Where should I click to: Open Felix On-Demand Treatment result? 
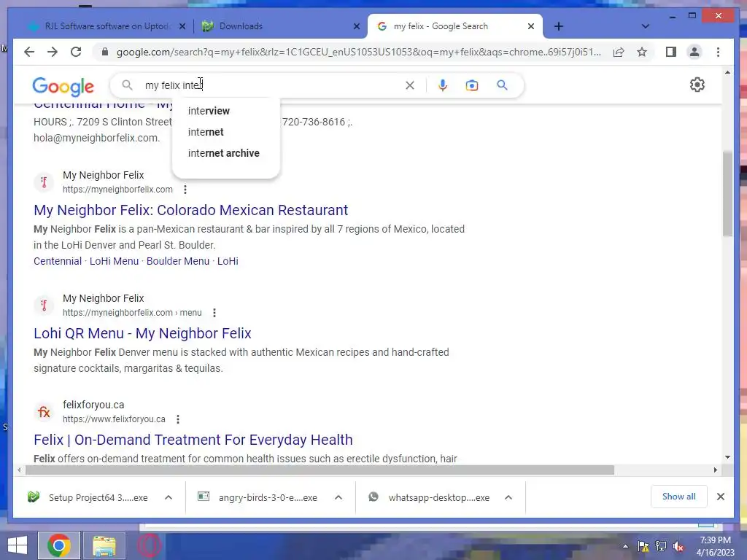pyautogui.click(x=193, y=440)
